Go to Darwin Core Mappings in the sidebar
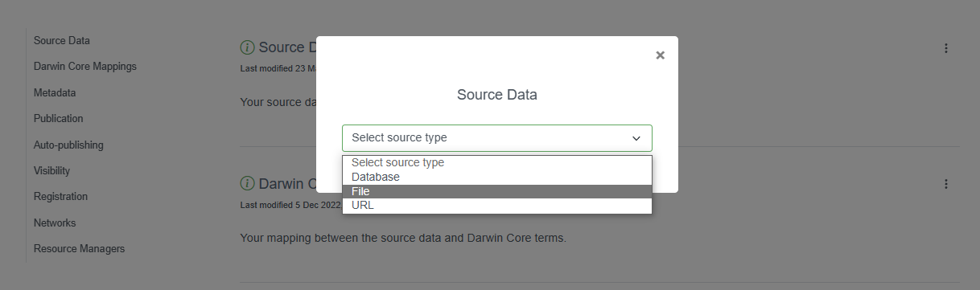980x290 pixels. (85, 67)
